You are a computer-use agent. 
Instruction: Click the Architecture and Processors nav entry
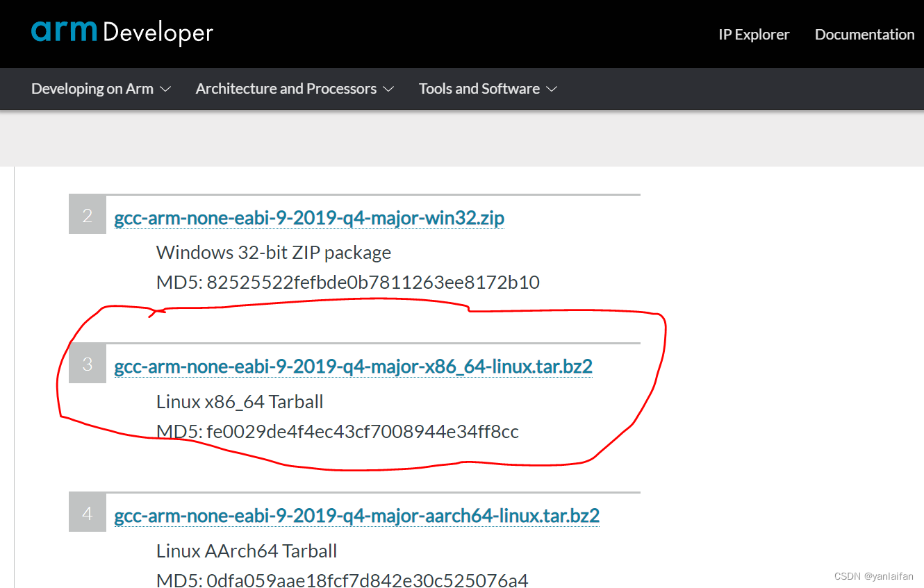pos(294,88)
